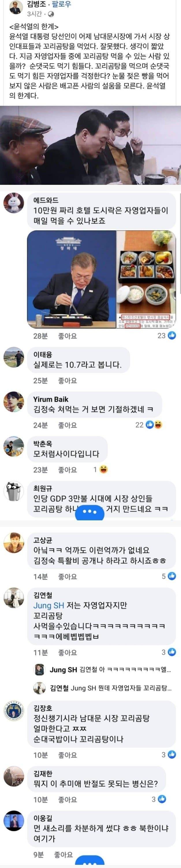Screen dimensions: 181x868
Task: Like 이웅길's comment with 좋아요
Action: coord(63,854)
